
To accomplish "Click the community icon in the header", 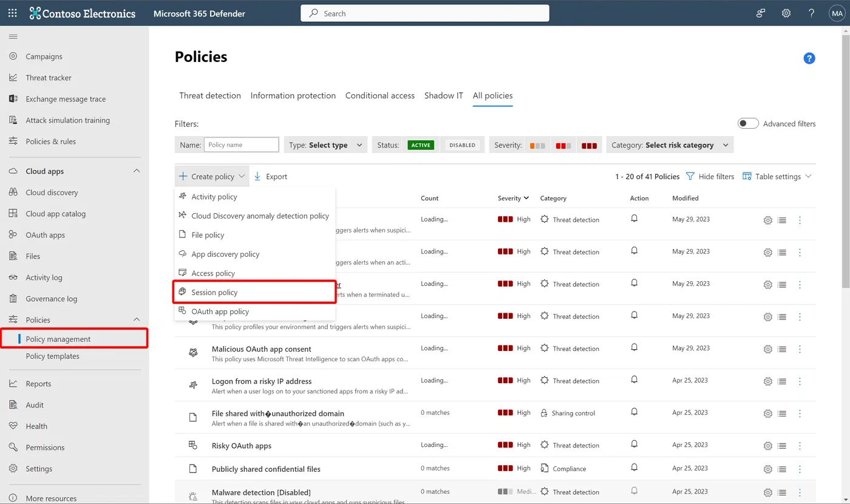I will [761, 13].
